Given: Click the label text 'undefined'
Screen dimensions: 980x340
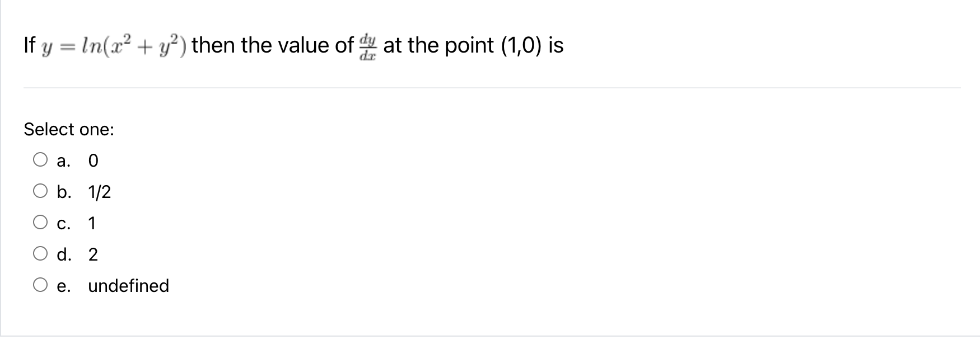Looking at the screenshot, I should (x=128, y=285).
